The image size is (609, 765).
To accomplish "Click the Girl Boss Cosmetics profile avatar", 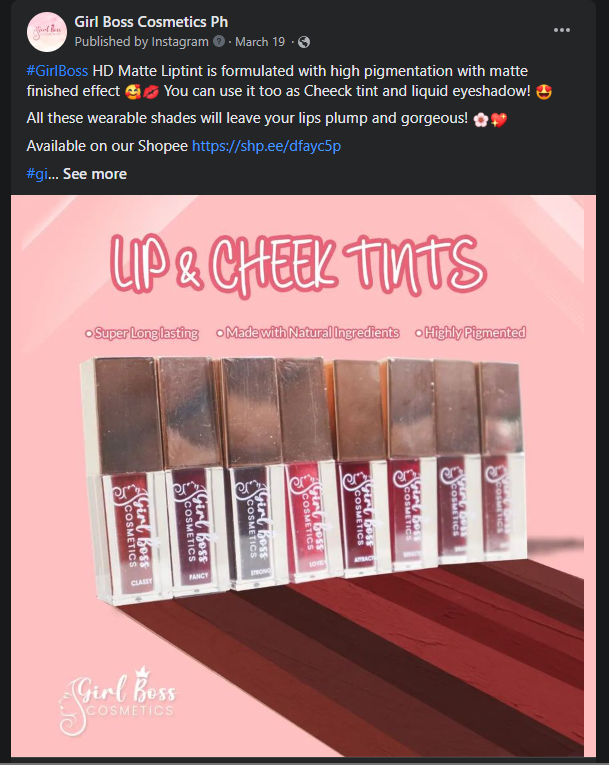I will click(47, 32).
